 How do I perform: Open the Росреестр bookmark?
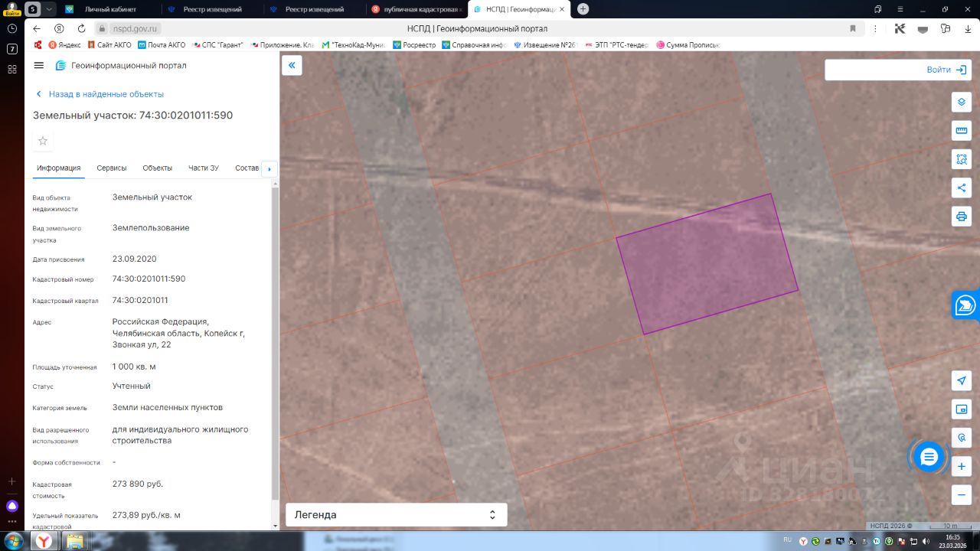tap(414, 45)
